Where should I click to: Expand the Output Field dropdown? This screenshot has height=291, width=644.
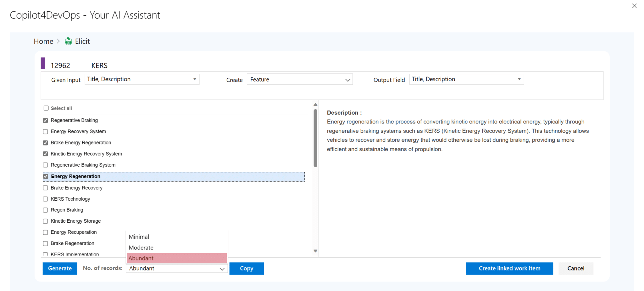click(x=519, y=79)
